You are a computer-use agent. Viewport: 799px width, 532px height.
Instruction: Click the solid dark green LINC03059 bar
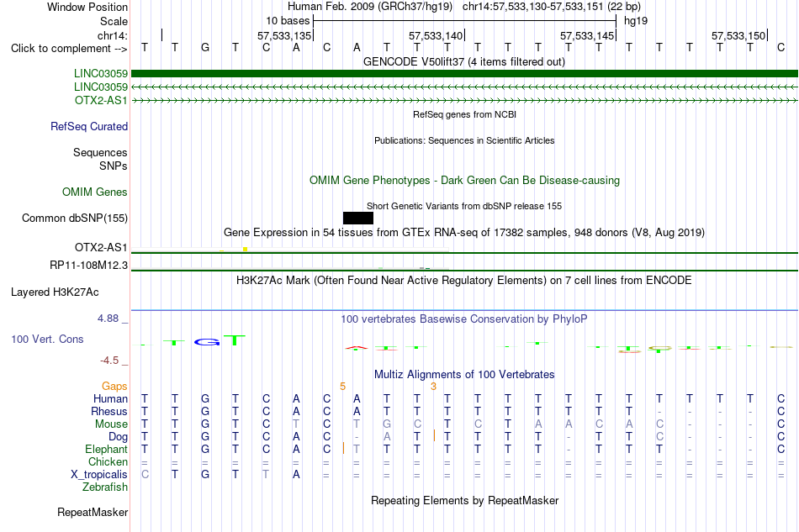(464, 73)
